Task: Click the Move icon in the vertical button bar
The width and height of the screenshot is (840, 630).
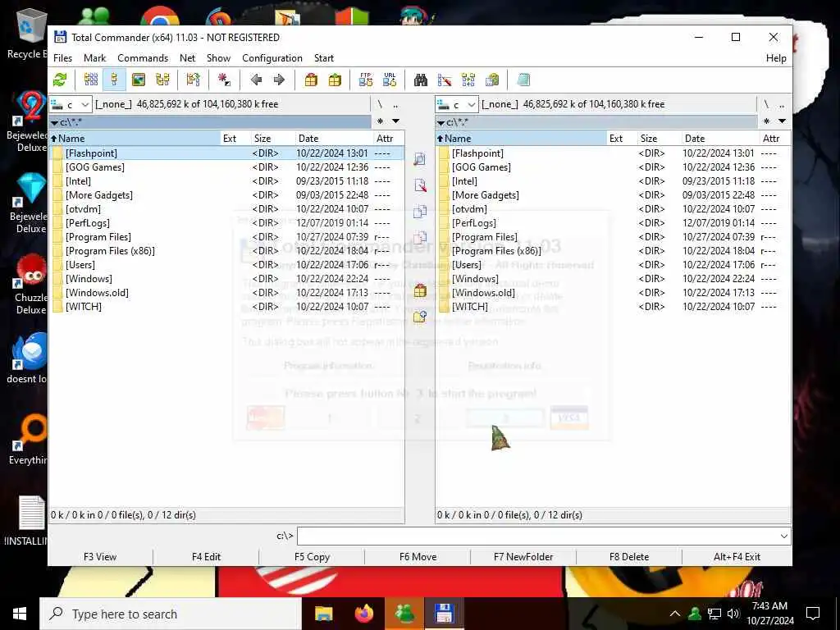Action: [x=420, y=237]
